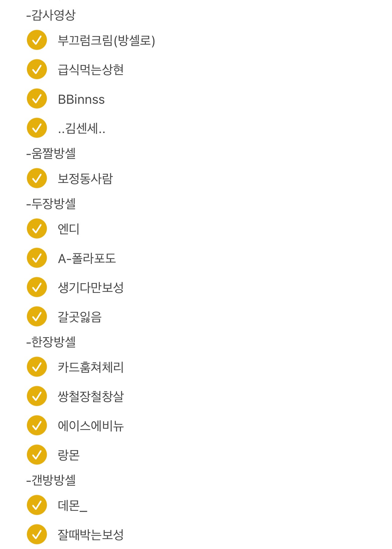Uncheck the 엔디 checkmark icon
This screenshot has width=392, height=549.
[x=37, y=229]
